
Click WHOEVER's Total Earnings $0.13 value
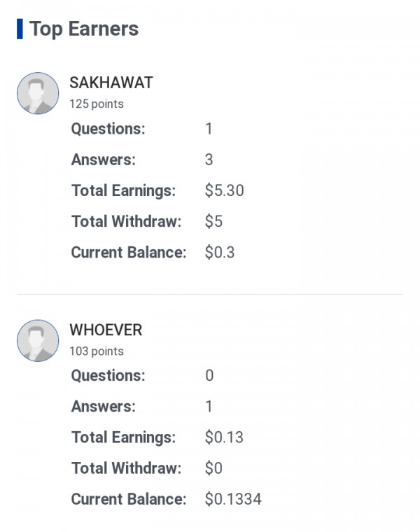point(224,437)
